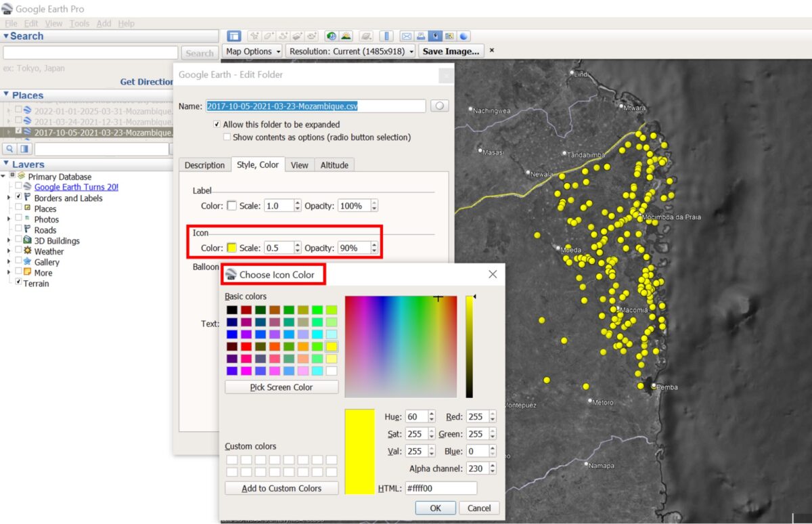Click the yellow Icon Color swatch
Viewport: 812px width, 524px height.
point(231,248)
